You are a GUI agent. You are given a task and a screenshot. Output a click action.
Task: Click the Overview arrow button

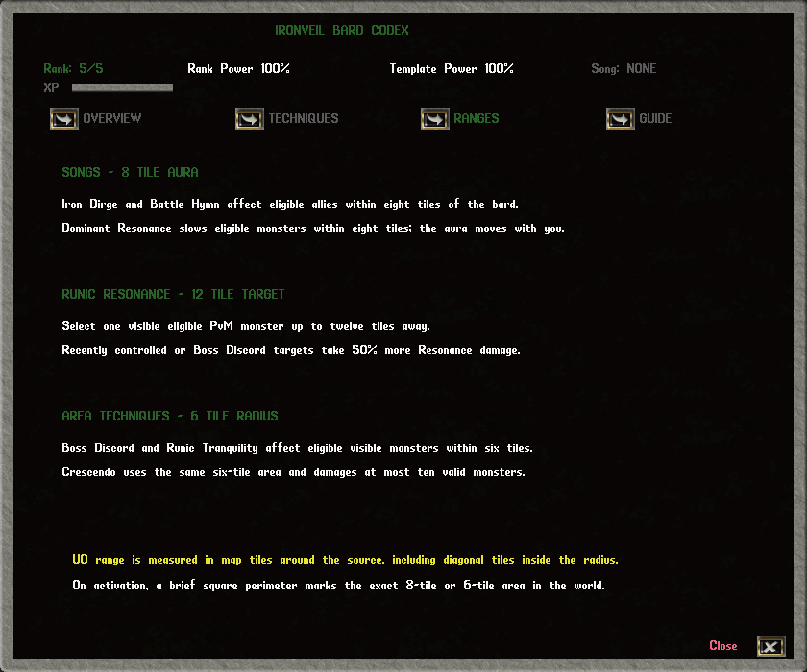pyautogui.click(x=64, y=119)
